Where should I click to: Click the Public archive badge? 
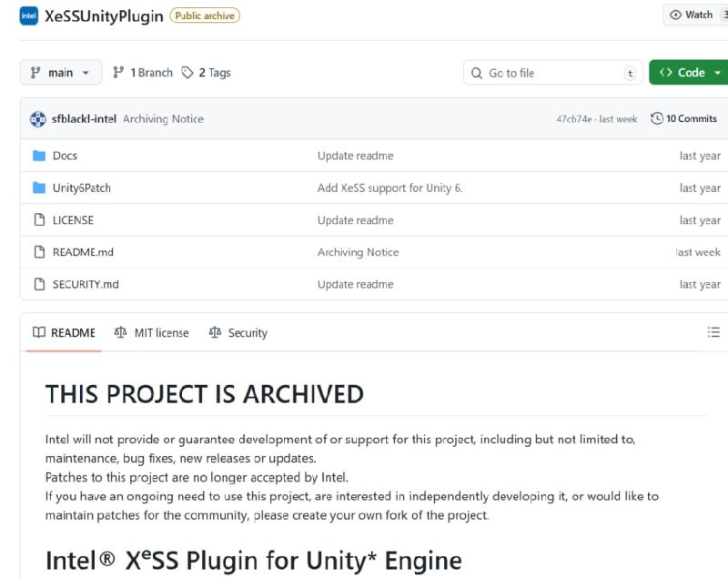click(205, 15)
